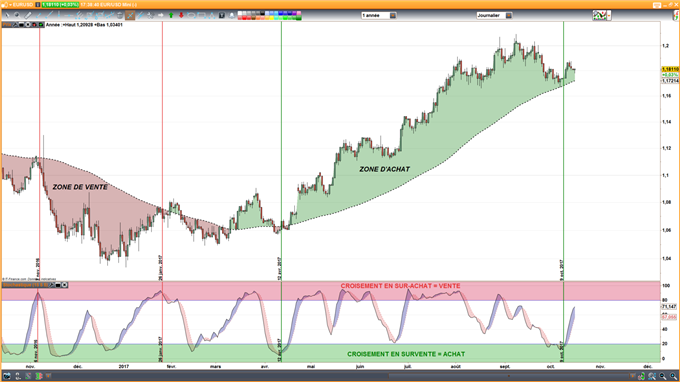Open the EURUSD instrument menu arrow
This screenshot has width=680, height=382.
pos(10,4)
